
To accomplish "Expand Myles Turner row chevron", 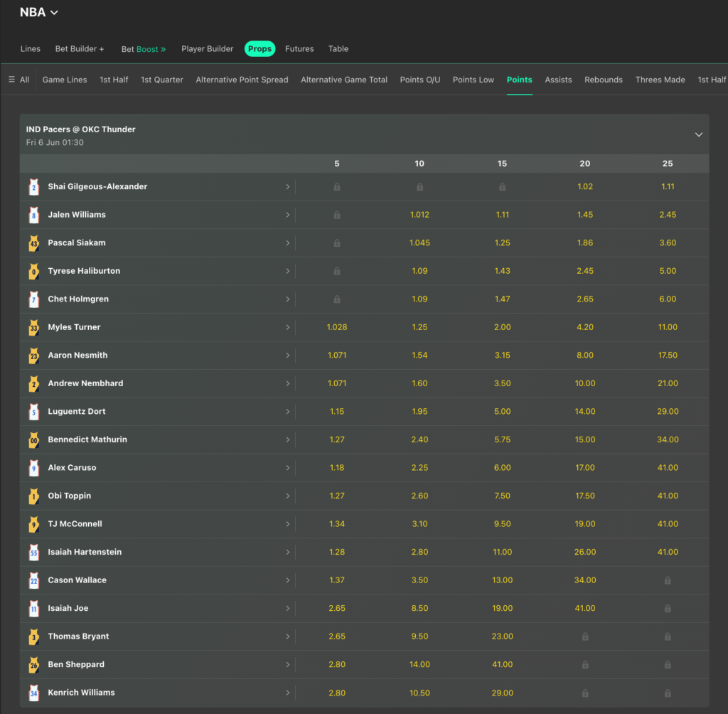I will pyautogui.click(x=288, y=328).
